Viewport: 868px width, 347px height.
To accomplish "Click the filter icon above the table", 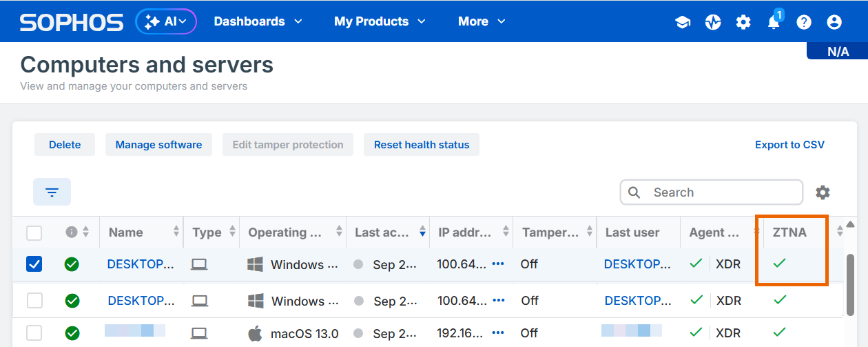I will (52, 192).
